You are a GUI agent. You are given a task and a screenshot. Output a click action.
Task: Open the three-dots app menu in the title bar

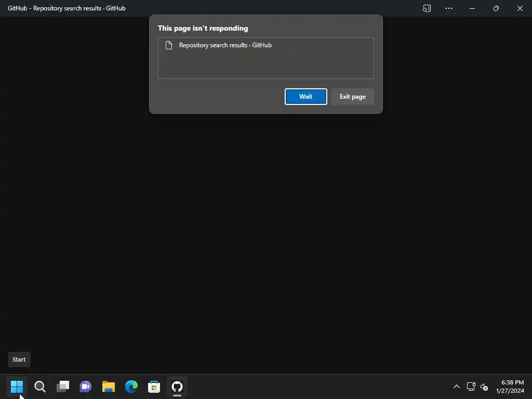(x=448, y=8)
